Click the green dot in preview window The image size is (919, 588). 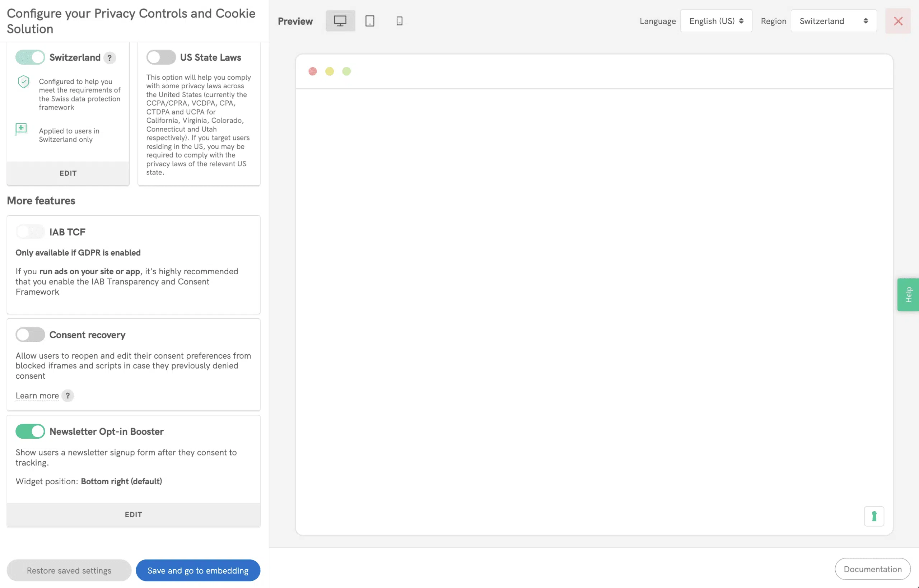[346, 71]
